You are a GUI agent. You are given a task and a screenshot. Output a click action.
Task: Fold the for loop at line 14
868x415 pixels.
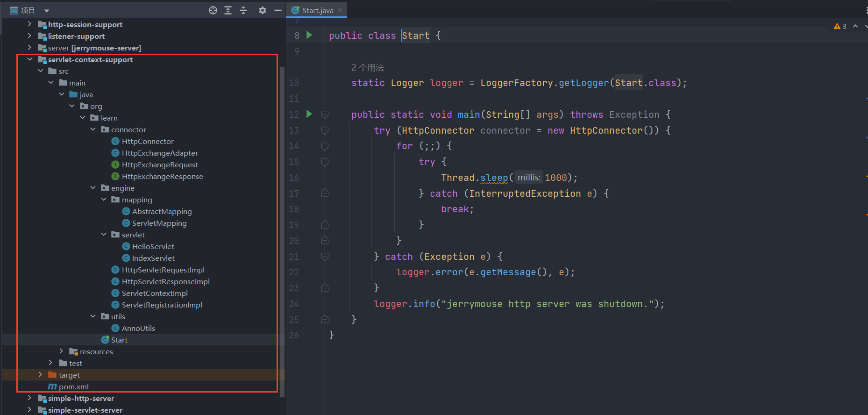tap(325, 146)
